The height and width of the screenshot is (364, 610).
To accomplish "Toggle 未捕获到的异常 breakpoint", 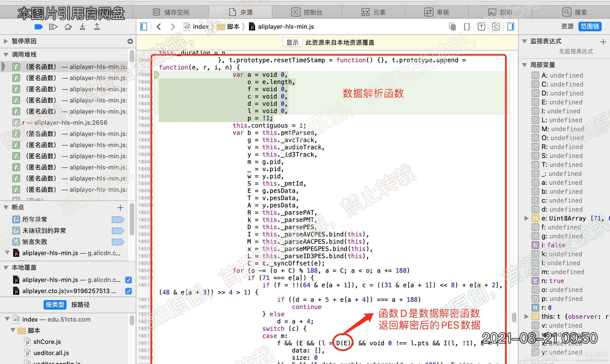I will (x=118, y=231).
